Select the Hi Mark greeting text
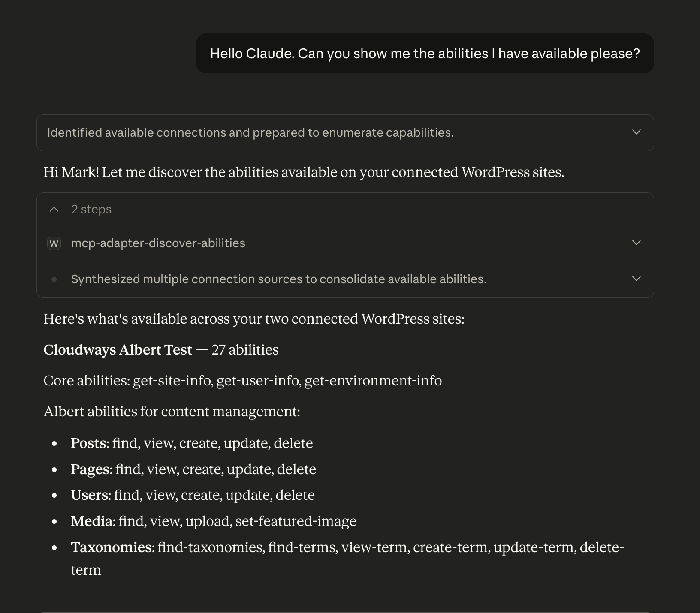Image resolution: width=700 pixels, height=613 pixels. point(304,172)
